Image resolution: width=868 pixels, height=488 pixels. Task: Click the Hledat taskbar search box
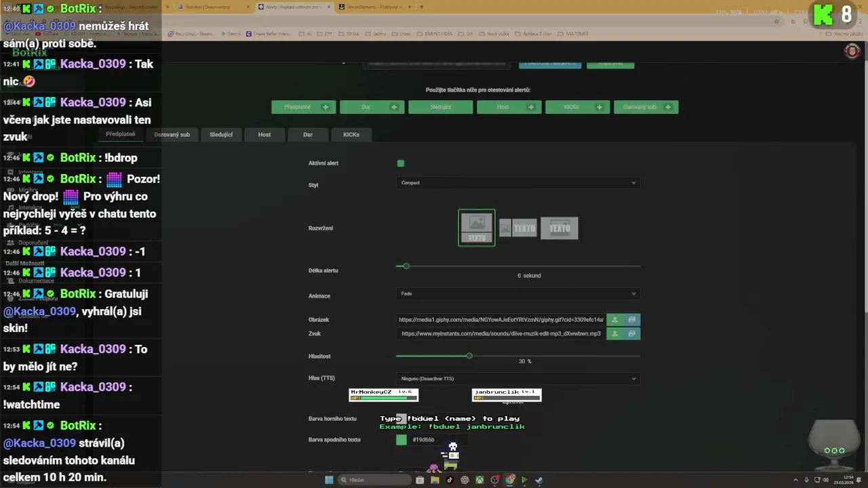(x=374, y=480)
